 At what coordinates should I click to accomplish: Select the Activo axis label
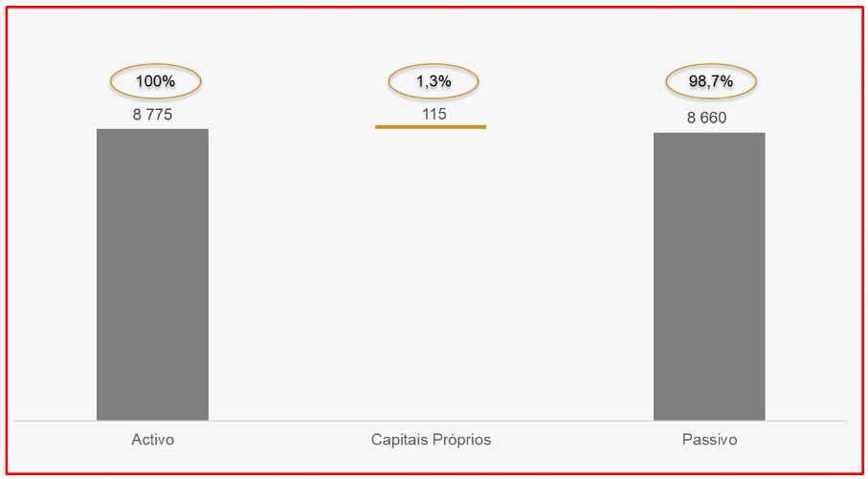coord(153,441)
